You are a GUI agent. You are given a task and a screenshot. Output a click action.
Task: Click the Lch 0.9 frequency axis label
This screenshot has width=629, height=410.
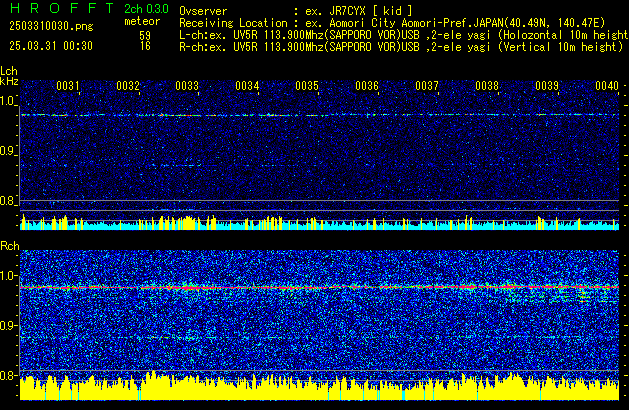(x=8, y=151)
